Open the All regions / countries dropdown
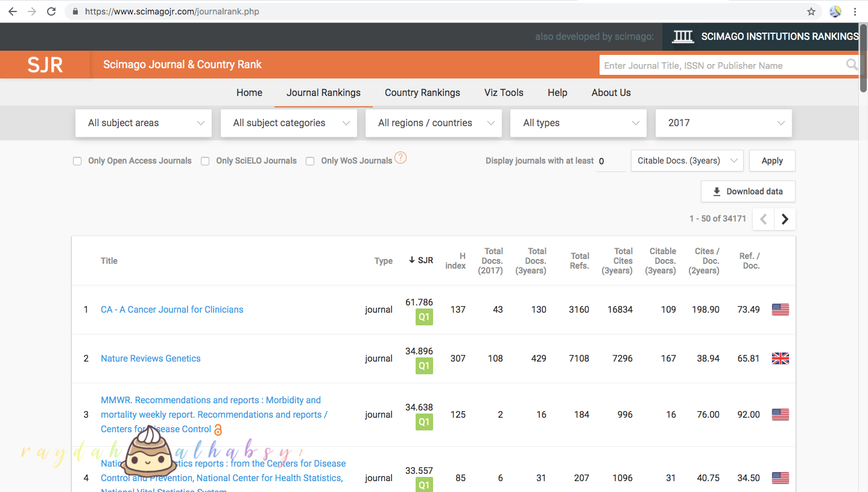Image resolution: width=868 pixels, height=492 pixels. pyautogui.click(x=434, y=123)
